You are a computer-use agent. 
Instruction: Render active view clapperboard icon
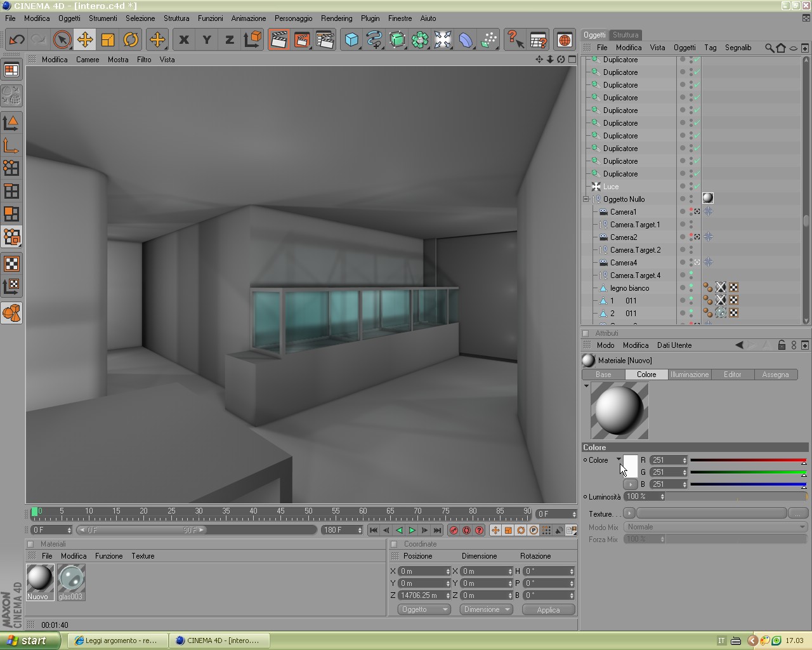(x=278, y=39)
